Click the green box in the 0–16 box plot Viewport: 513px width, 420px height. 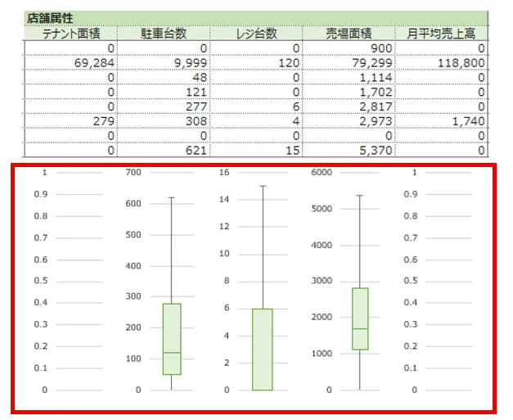263,349
